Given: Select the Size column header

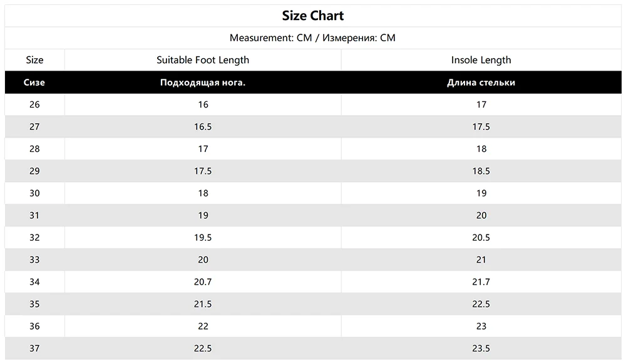Looking at the screenshot, I should [x=34, y=60].
